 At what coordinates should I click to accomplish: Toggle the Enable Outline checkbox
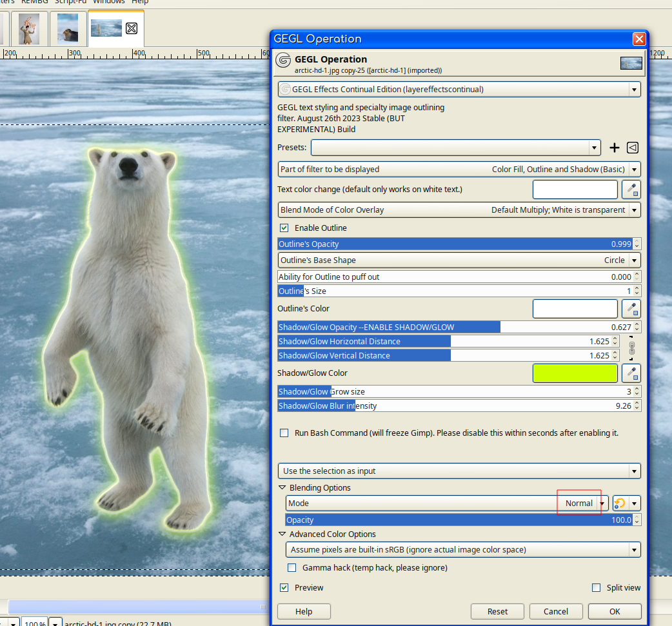284,228
